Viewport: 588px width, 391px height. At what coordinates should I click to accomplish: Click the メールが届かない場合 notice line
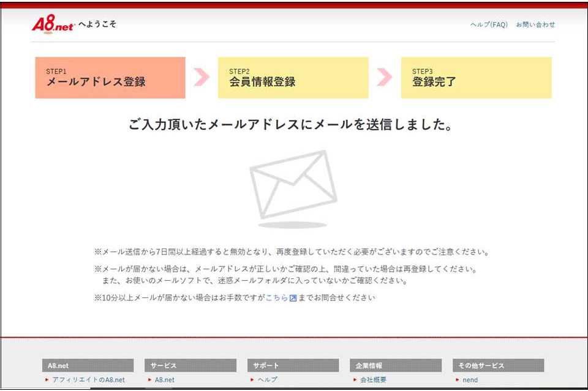[285, 269]
